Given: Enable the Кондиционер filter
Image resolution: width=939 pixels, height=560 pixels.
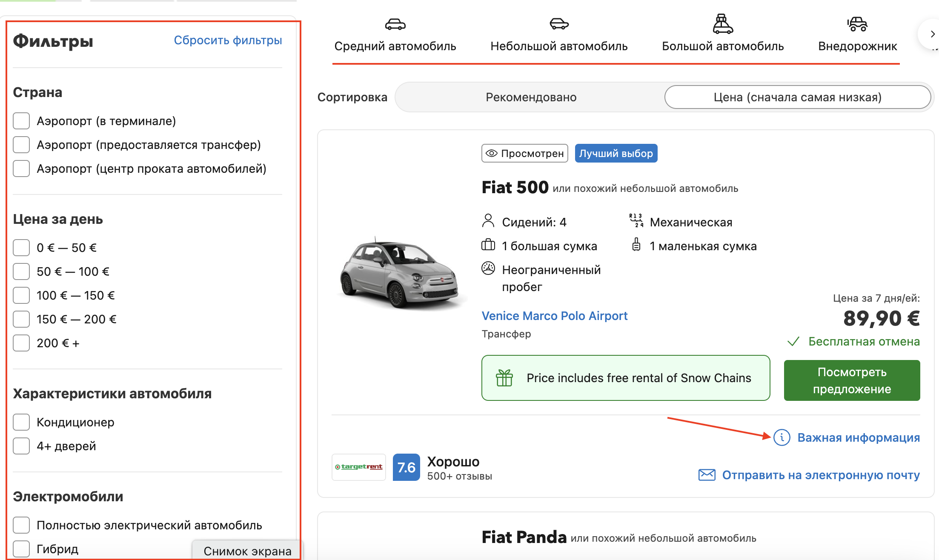Looking at the screenshot, I should 21,422.
